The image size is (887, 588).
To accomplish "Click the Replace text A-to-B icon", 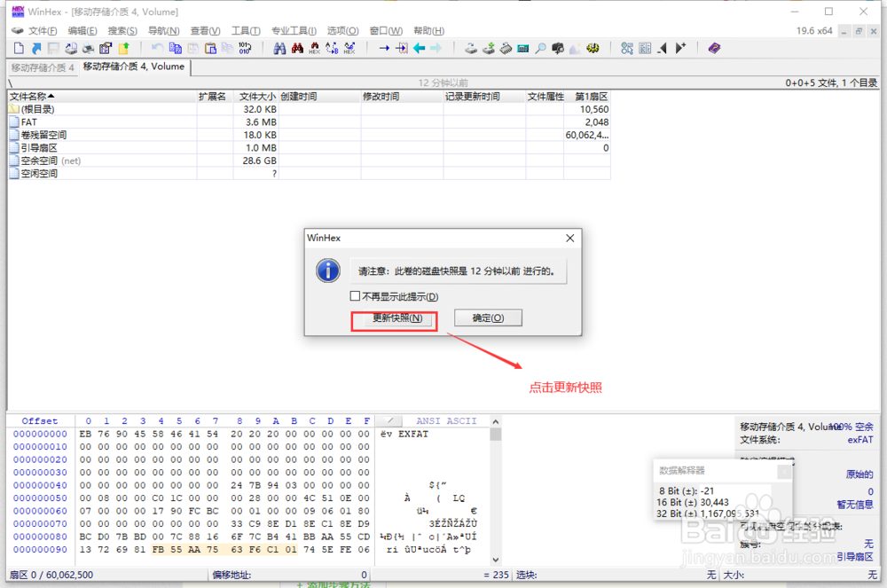I will coord(332,48).
